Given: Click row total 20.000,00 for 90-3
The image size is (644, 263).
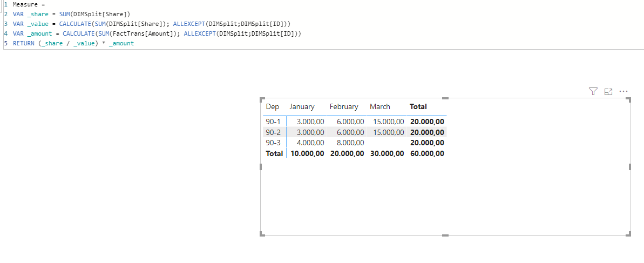Looking at the screenshot, I should (x=427, y=143).
